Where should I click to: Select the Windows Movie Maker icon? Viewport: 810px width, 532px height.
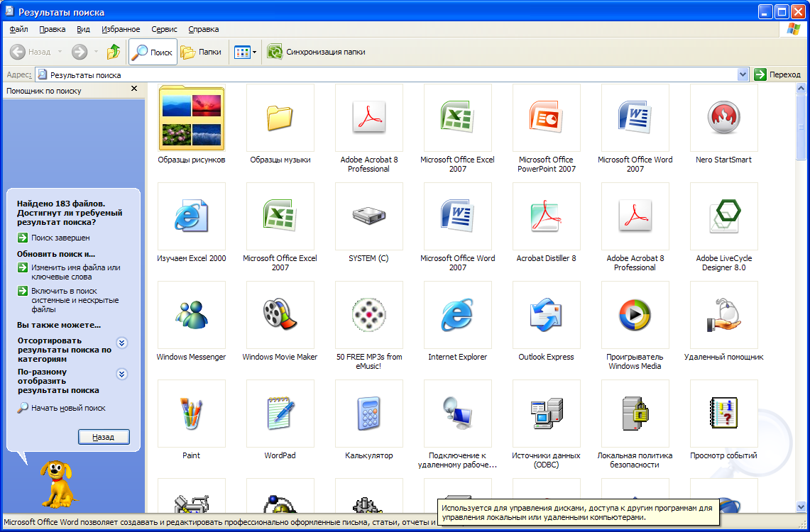[280, 315]
